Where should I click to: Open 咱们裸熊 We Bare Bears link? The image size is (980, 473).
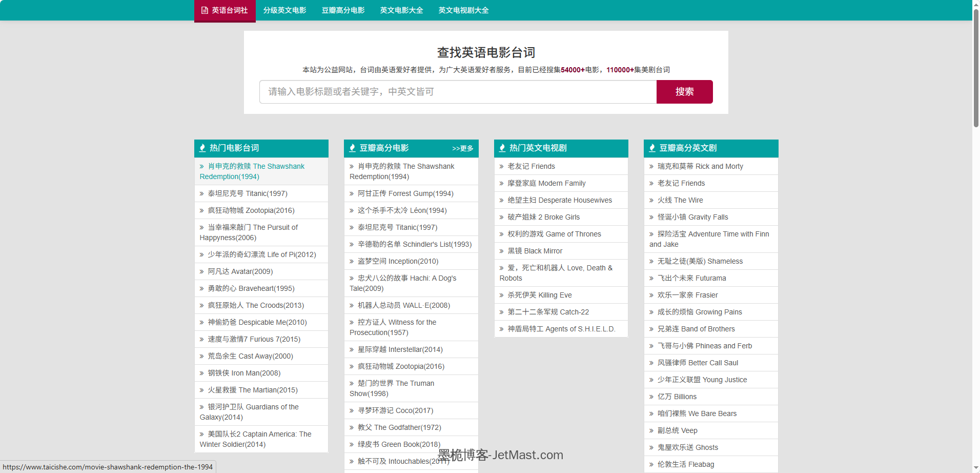[x=697, y=413]
